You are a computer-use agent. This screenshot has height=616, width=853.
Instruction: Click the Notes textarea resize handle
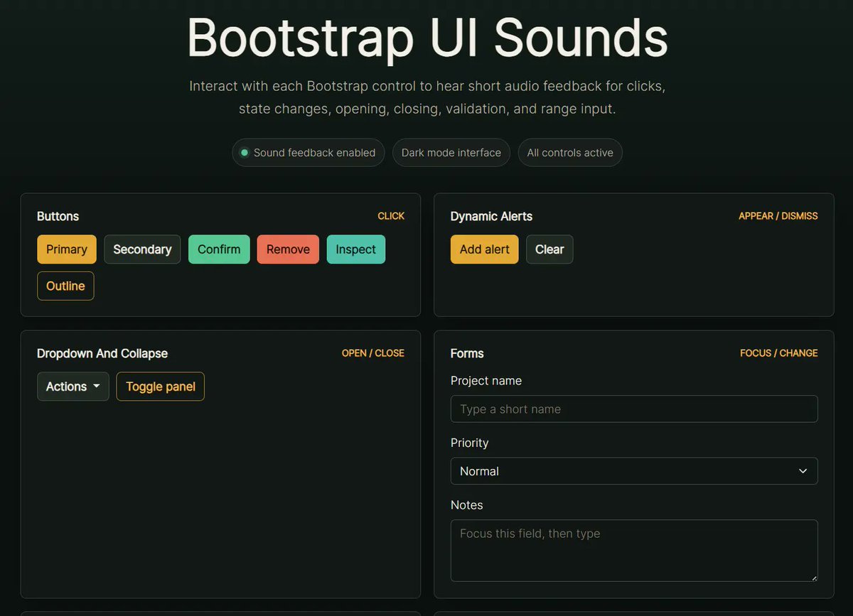814,578
